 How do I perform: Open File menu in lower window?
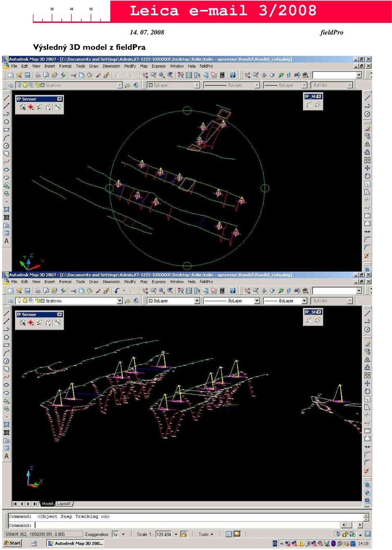[x=14, y=282]
